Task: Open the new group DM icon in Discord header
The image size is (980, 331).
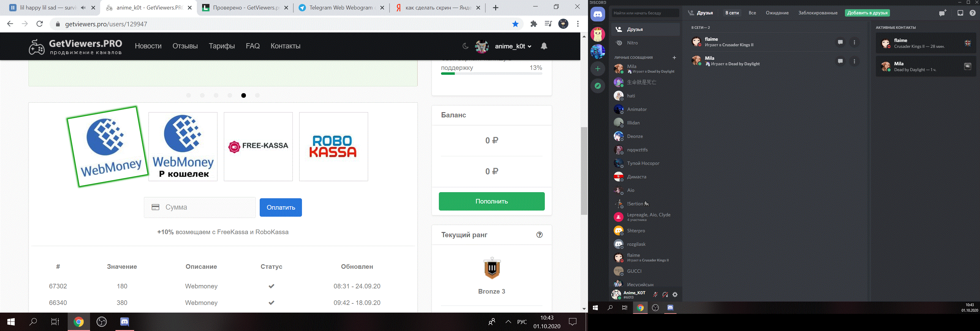Action: (942, 13)
